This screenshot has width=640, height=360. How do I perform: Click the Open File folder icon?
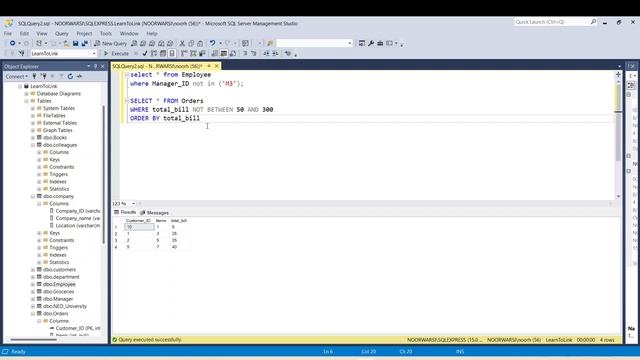tap(66, 43)
